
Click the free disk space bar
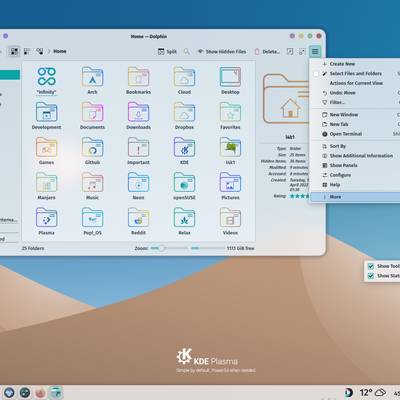click(208, 248)
